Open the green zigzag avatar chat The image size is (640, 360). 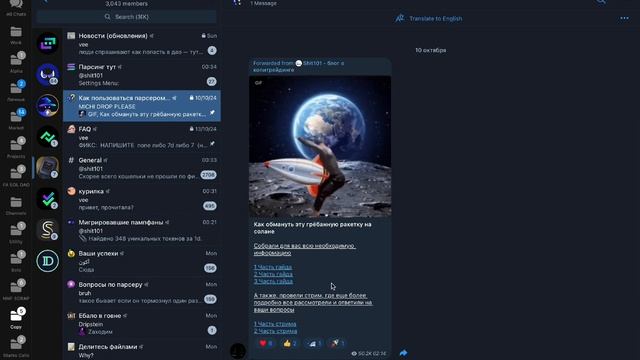click(x=48, y=136)
